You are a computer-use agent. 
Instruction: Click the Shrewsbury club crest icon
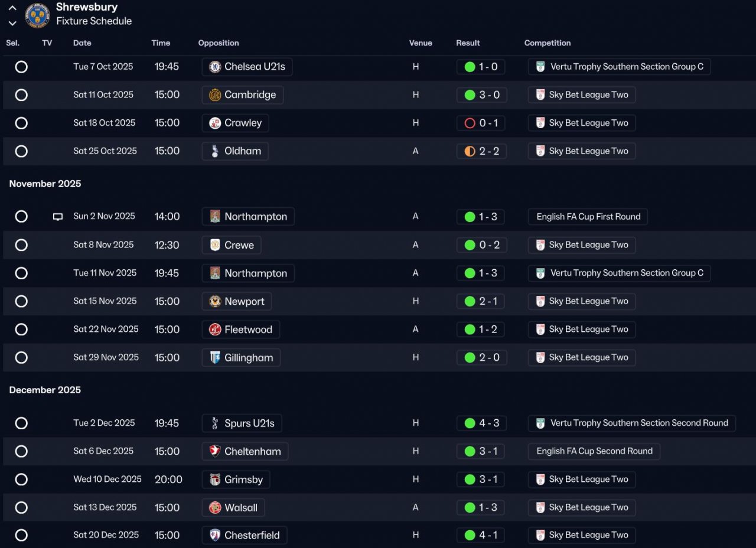37,15
